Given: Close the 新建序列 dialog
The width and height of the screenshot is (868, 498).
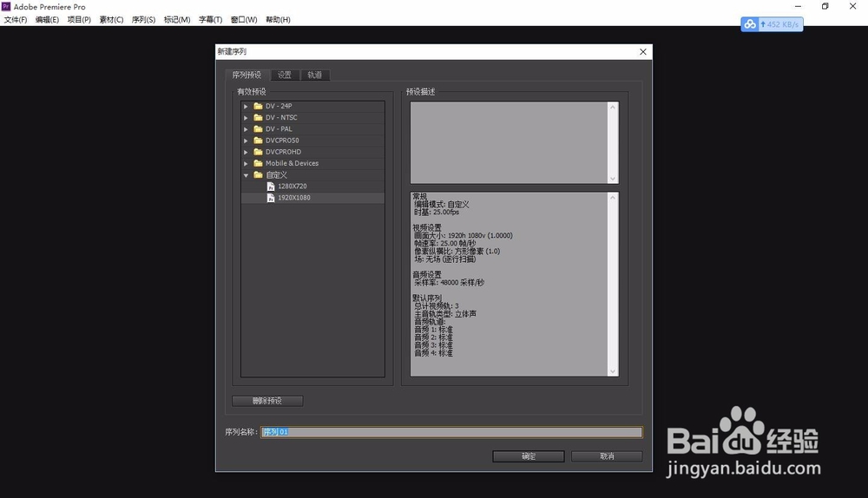Looking at the screenshot, I should pos(643,51).
